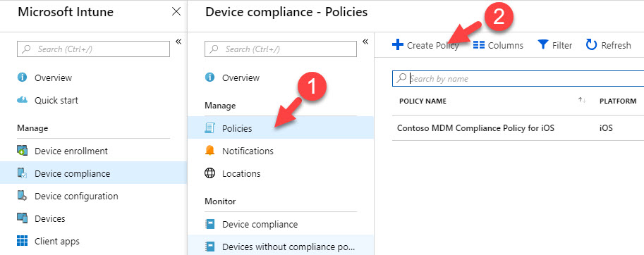This screenshot has height=255, width=644.
Task: Click the magnifier icon in Search by name box
Action: pyautogui.click(x=402, y=78)
